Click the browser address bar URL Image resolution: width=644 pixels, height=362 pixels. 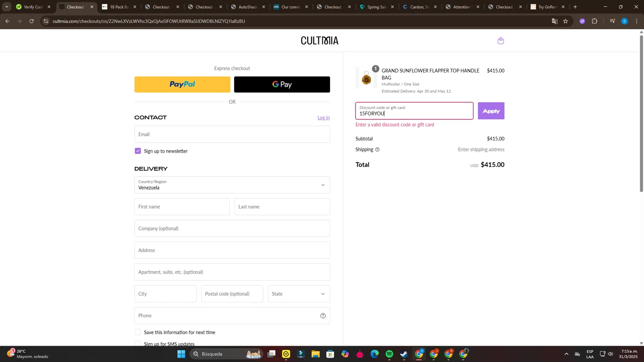pyautogui.click(x=149, y=21)
